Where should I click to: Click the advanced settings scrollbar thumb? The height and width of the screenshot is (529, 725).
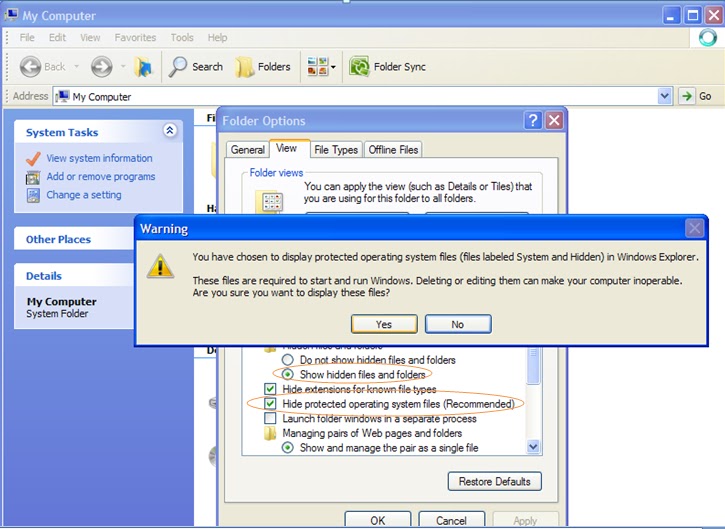[533, 365]
